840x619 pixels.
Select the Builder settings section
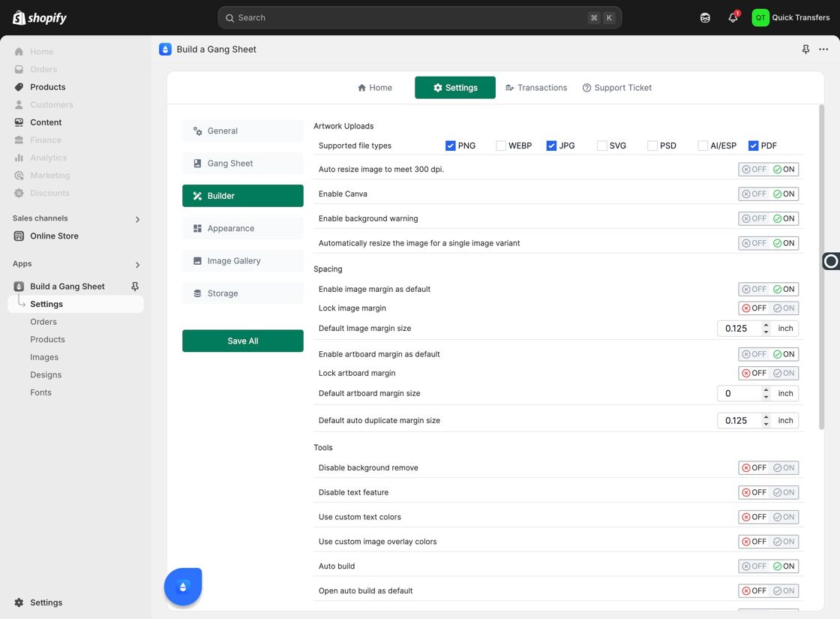[243, 196]
